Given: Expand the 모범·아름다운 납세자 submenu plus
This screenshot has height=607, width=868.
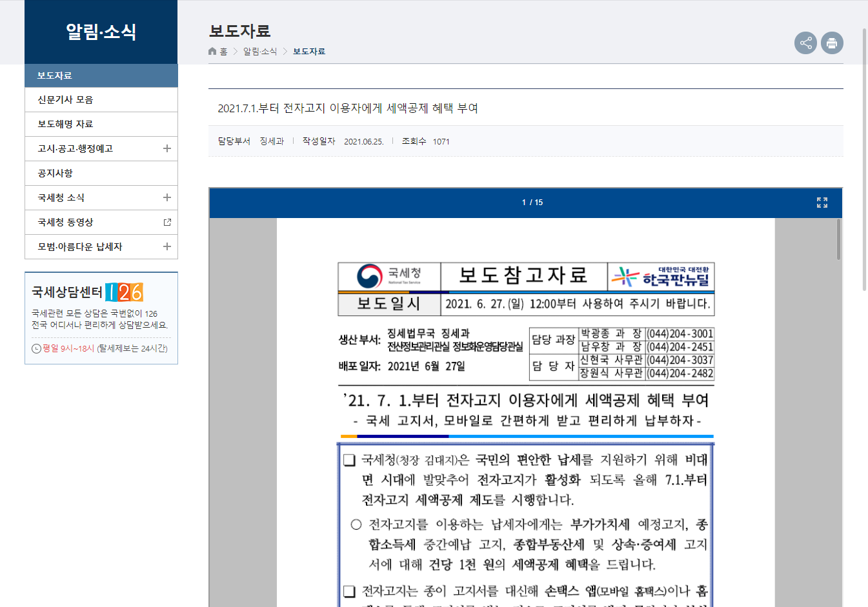Looking at the screenshot, I should (x=167, y=247).
